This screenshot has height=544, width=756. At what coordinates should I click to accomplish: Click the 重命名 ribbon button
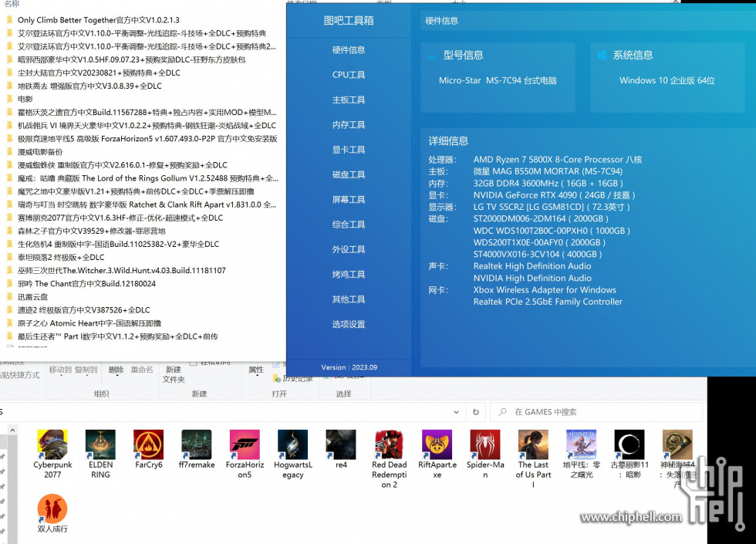tap(142, 370)
